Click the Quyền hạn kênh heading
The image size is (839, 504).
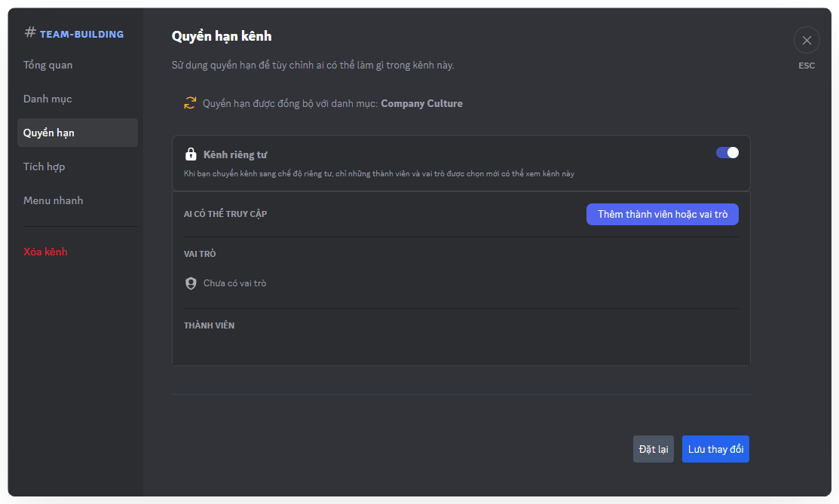click(x=222, y=35)
